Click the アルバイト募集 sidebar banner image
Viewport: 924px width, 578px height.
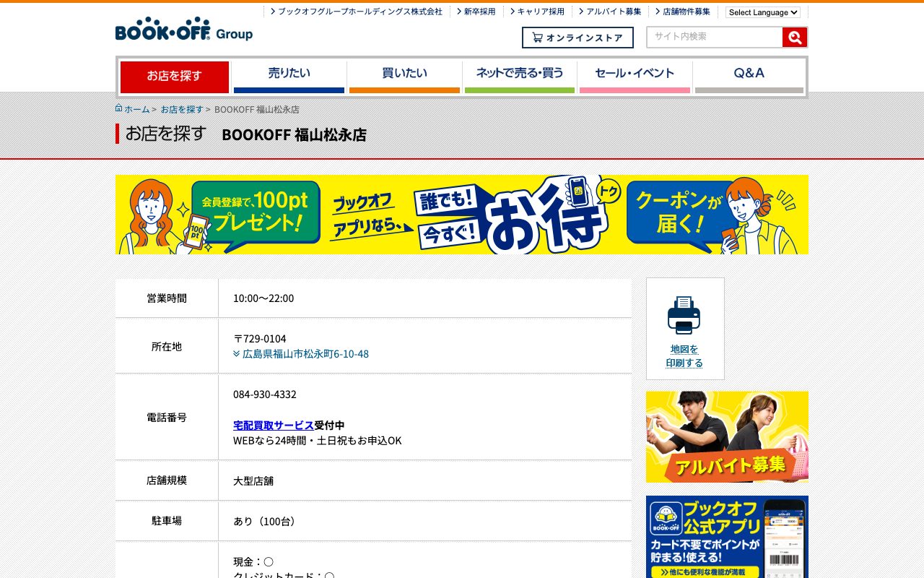[x=727, y=437]
